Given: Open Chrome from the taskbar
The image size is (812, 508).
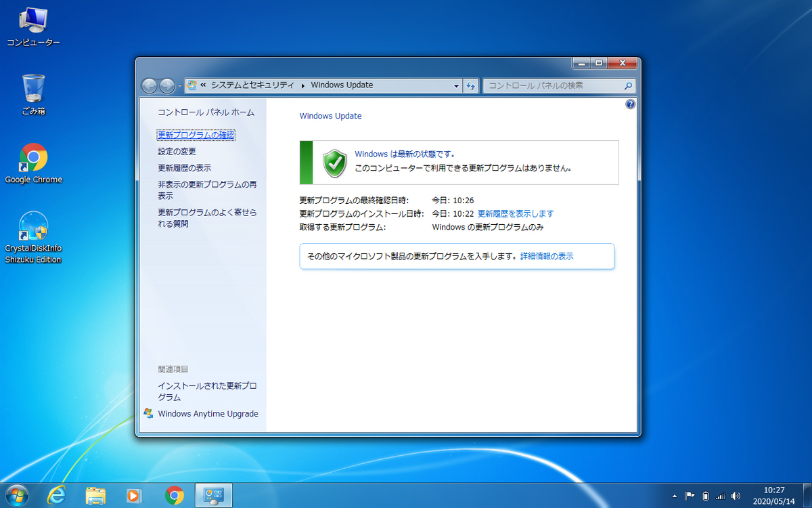Looking at the screenshot, I should click(173, 495).
